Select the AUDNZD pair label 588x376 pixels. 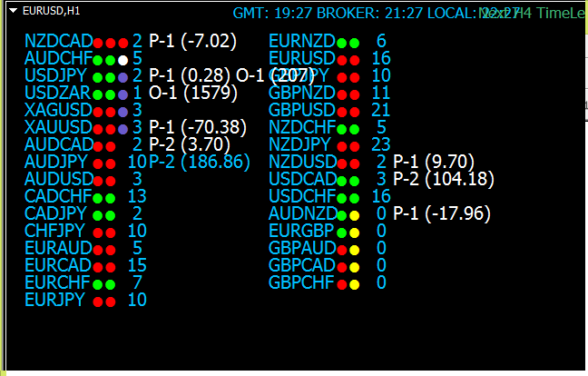(x=303, y=213)
